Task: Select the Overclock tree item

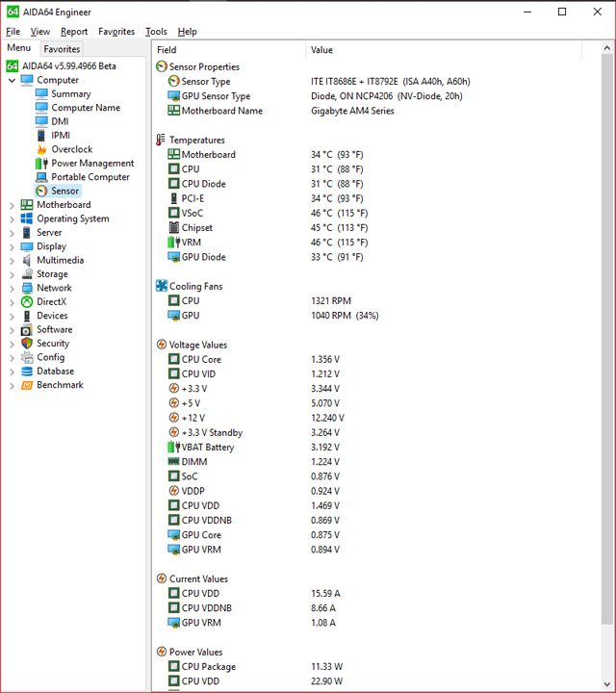Action: point(72,149)
